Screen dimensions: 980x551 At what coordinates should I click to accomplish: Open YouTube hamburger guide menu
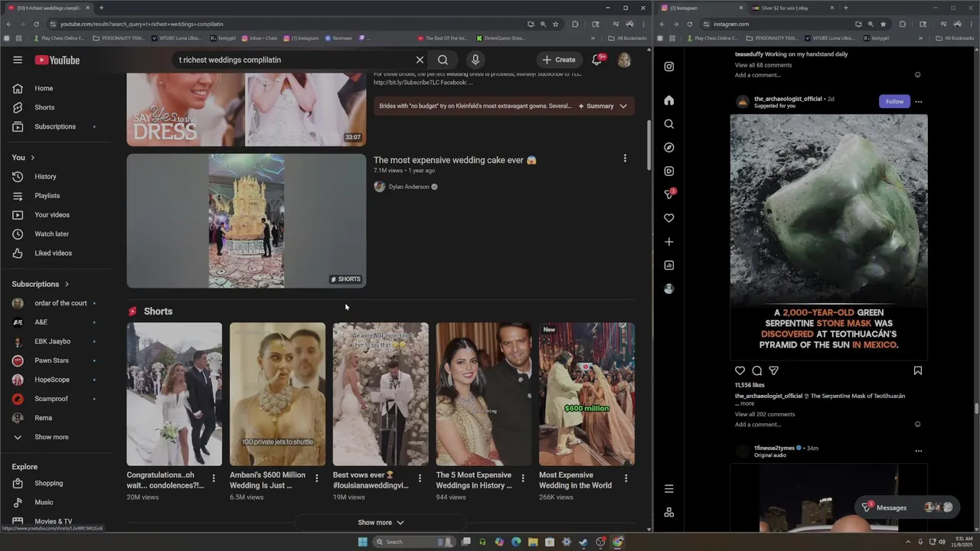coord(18,60)
